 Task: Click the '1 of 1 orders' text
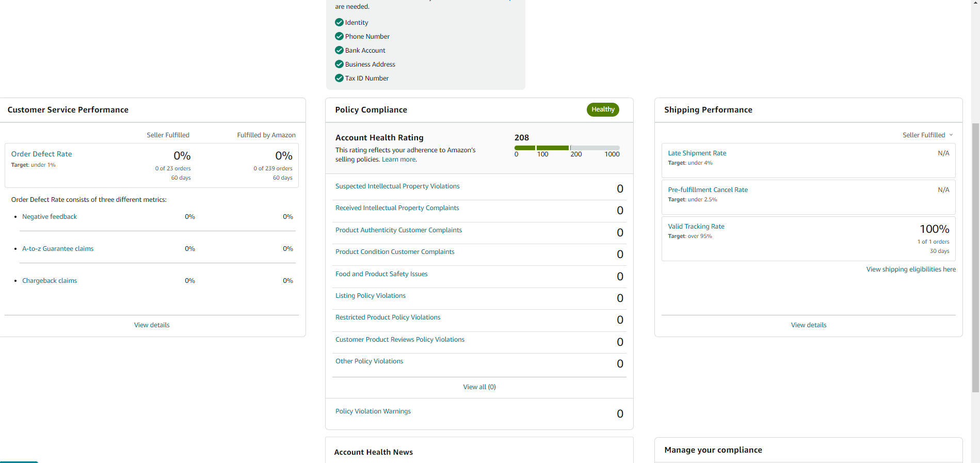pyautogui.click(x=934, y=242)
